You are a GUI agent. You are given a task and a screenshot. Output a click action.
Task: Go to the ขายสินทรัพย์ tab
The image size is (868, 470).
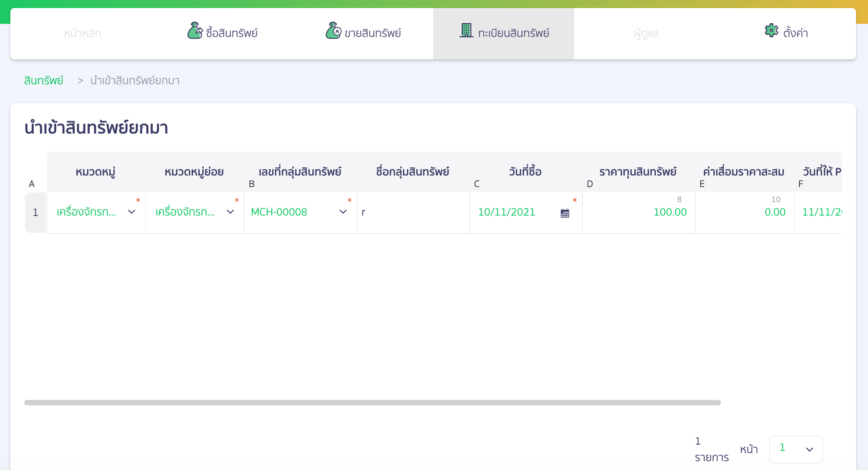[363, 33]
